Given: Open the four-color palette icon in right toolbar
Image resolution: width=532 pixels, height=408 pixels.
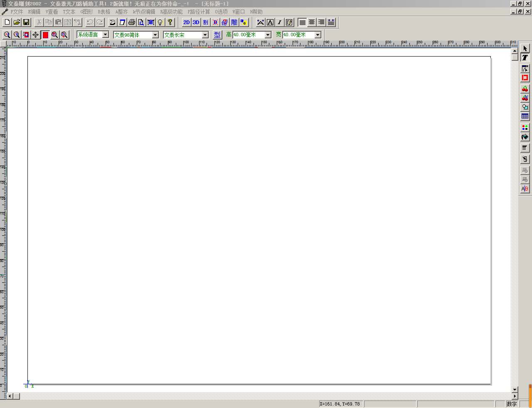Looking at the screenshot, I should (x=525, y=128).
